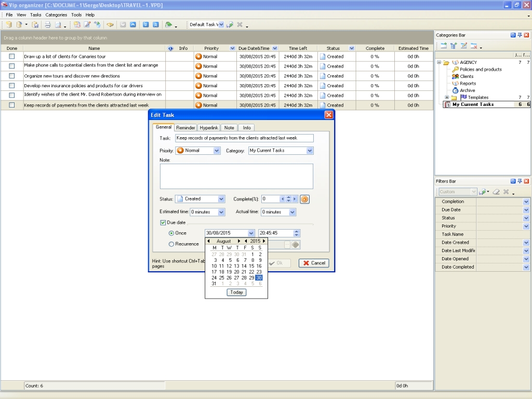The image size is (532, 399).
Task: Click the edit category pencil icon
Action: [x=463, y=46]
